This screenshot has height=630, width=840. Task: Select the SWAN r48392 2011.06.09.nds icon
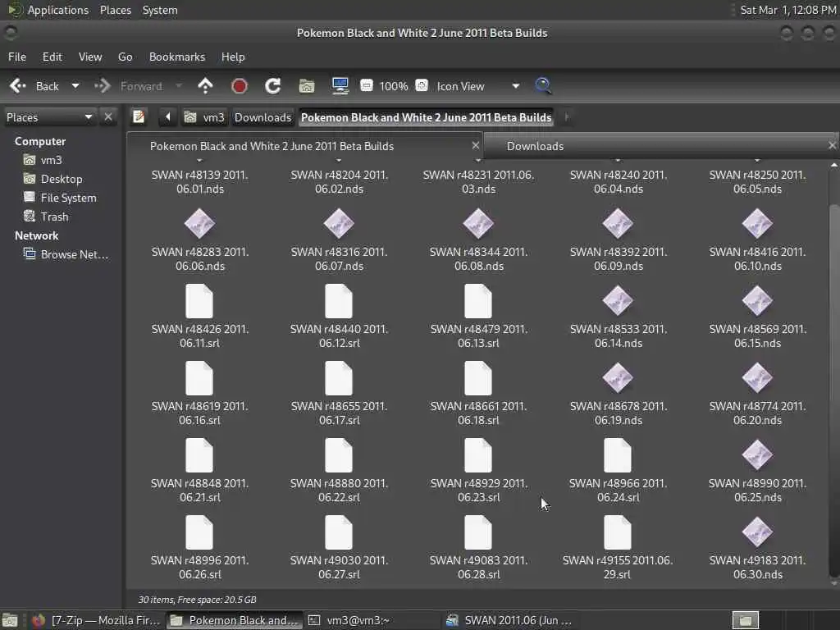[x=618, y=224]
